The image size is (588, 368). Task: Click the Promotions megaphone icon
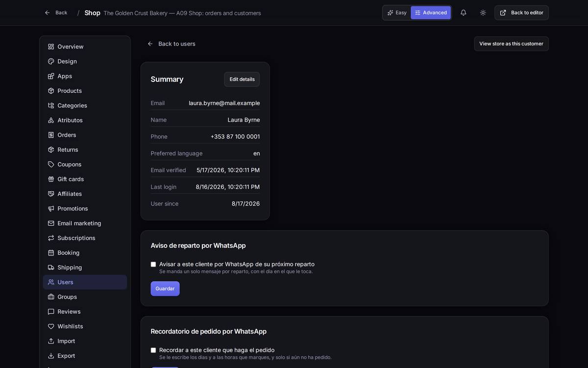point(51,209)
